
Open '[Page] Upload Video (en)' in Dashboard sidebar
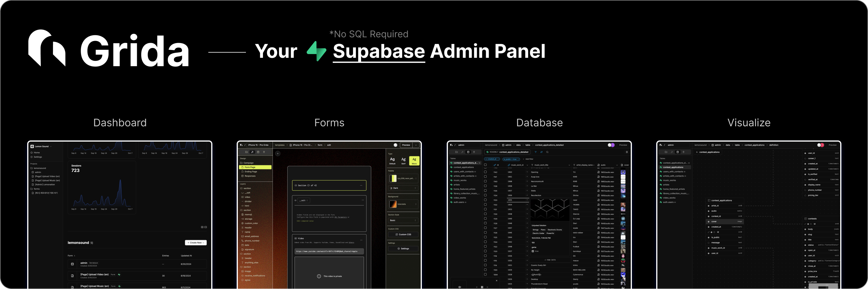pos(46,176)
